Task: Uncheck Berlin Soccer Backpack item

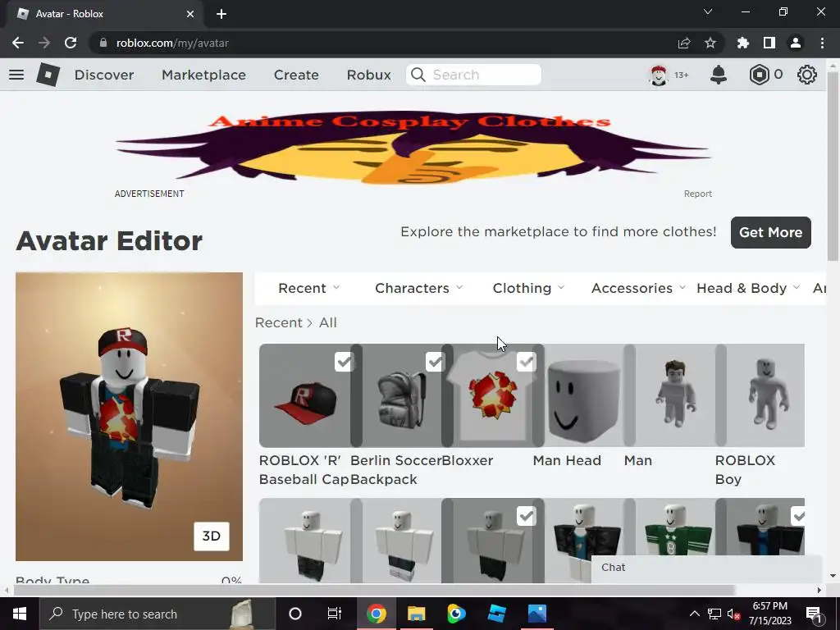Action: tap(435, 362)
